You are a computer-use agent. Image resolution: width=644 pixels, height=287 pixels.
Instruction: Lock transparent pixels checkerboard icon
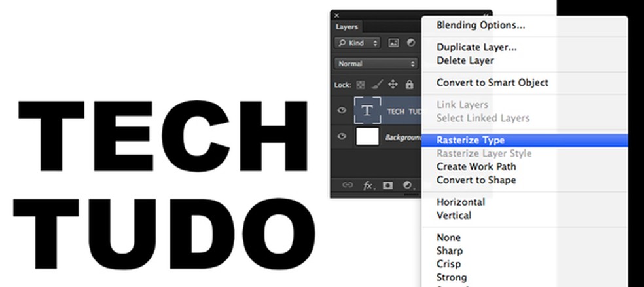[x=360, y=85]
